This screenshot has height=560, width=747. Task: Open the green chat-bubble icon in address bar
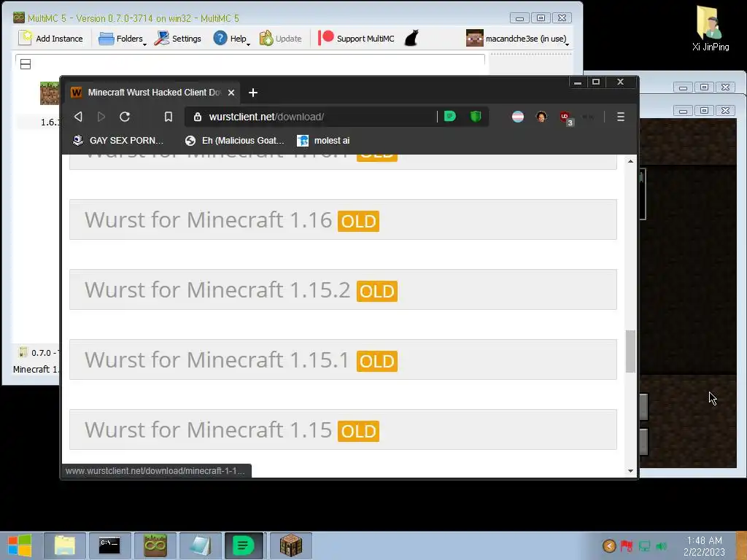(449, 116)
